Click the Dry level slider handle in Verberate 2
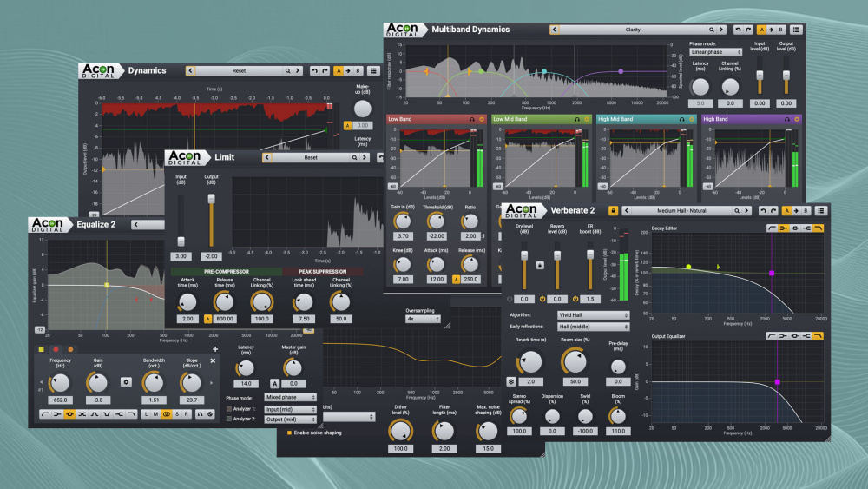This screenshot has width=868, height=489. tap(523, 256)
